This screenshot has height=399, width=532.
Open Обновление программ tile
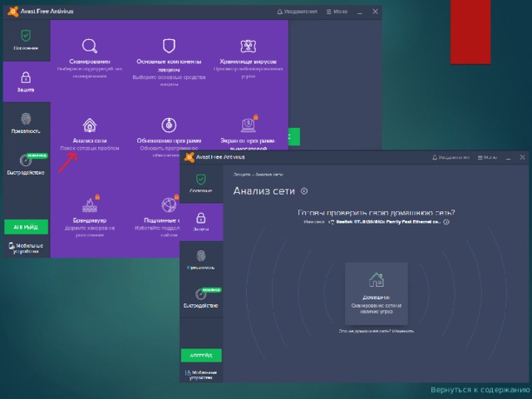[x=169, y=137]
